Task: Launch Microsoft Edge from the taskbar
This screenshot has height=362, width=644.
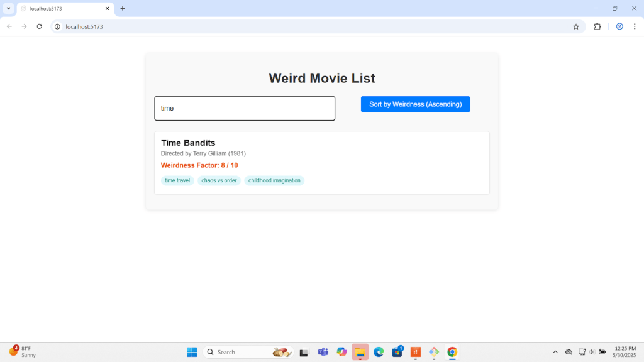Action: coord(378,352)
